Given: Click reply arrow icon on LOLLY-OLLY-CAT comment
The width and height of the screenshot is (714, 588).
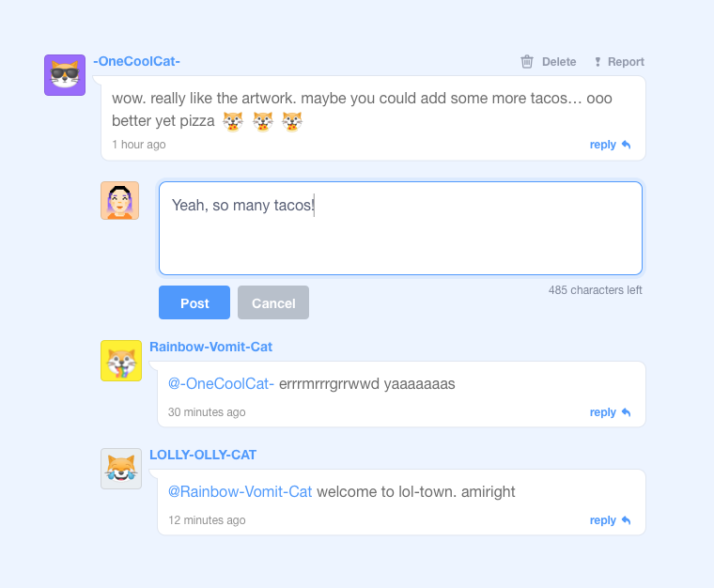Looking at the screenshot, I should click(x=626, y=519).
